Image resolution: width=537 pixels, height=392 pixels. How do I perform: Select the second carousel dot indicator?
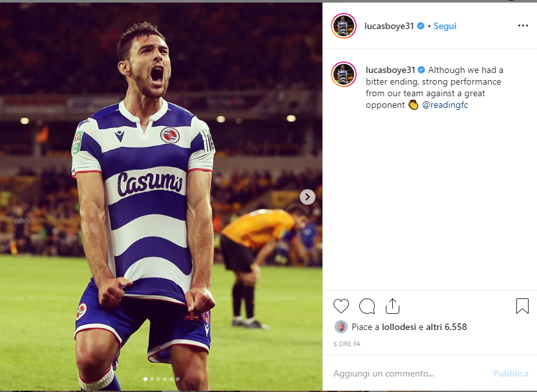(152, 379)
